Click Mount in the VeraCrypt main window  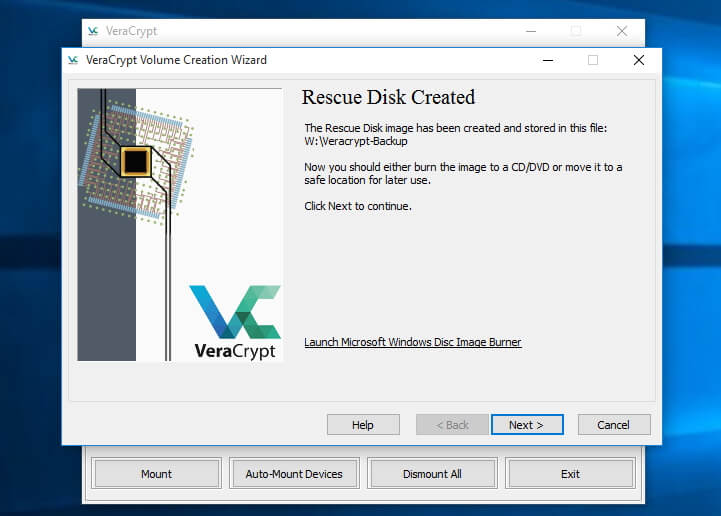coord(156,474)
